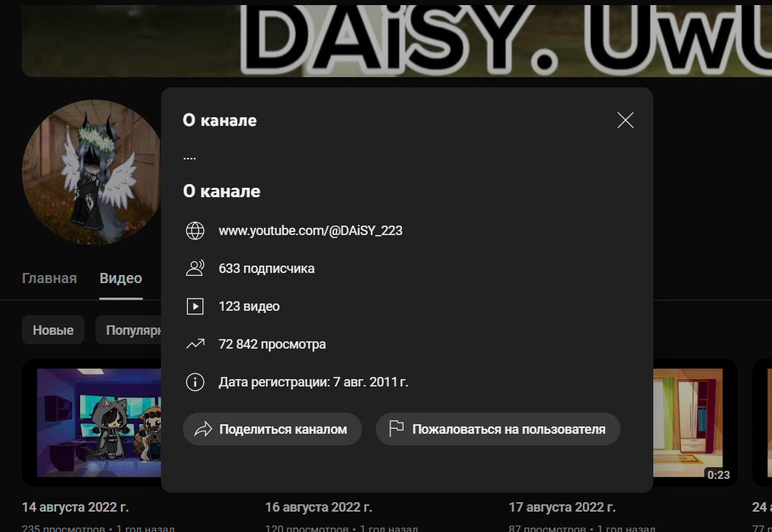The width and height of the screenshot is (772, 532).
Task: Click the globe icon beside channel URL
Action: pyautogui.click(x=195, y=230)
